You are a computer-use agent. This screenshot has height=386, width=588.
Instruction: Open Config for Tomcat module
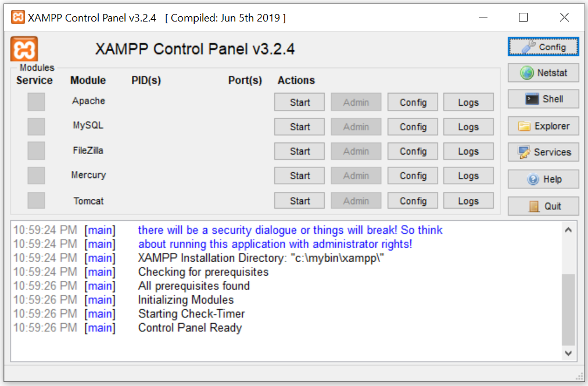coord(413,201)
